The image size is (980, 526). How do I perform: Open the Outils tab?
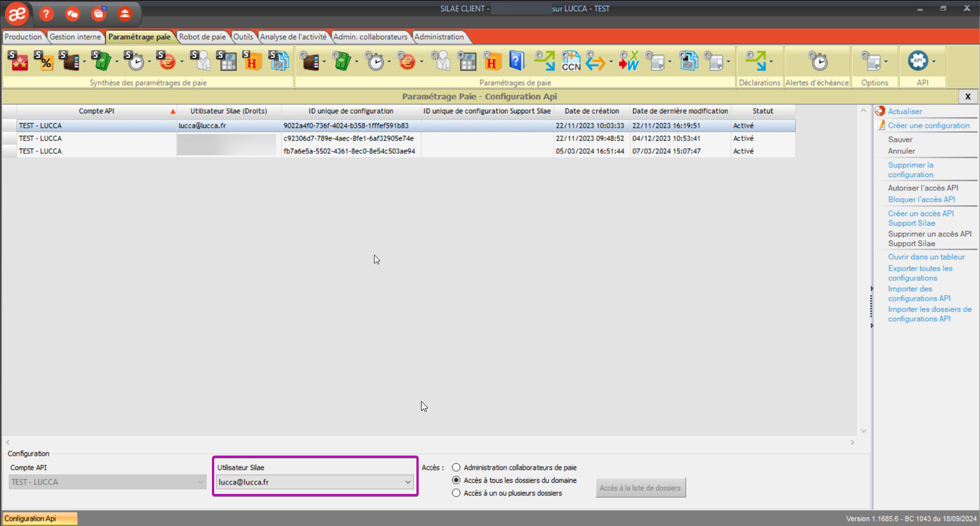pos(243,37)
